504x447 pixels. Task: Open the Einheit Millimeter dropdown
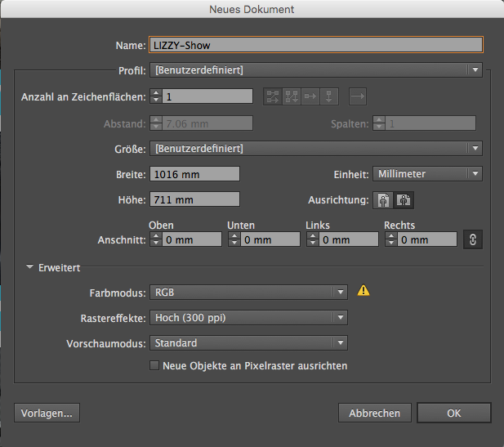click(427, 174)
